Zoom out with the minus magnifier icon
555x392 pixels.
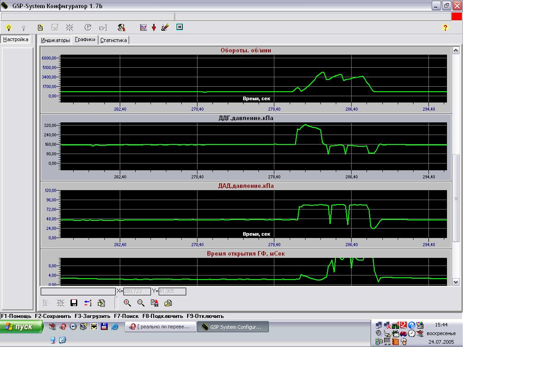[x=141, y=303]
